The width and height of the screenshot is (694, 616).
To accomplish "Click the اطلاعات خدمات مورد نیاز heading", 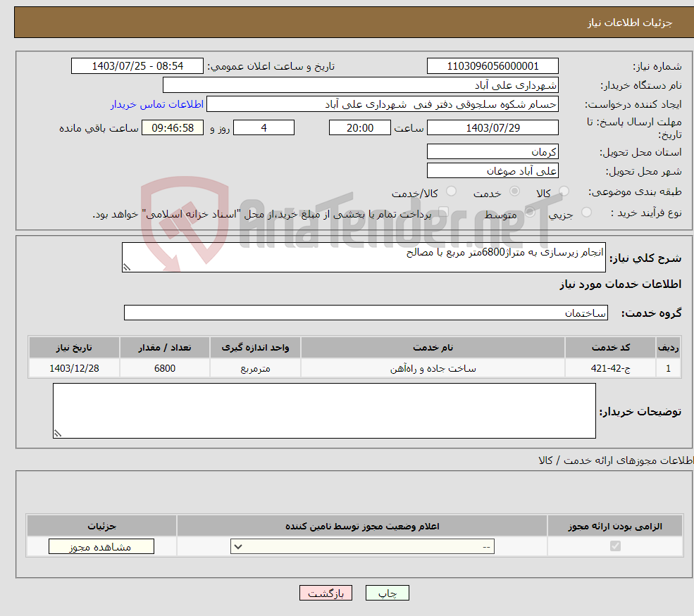I will (x=621, y=284).
